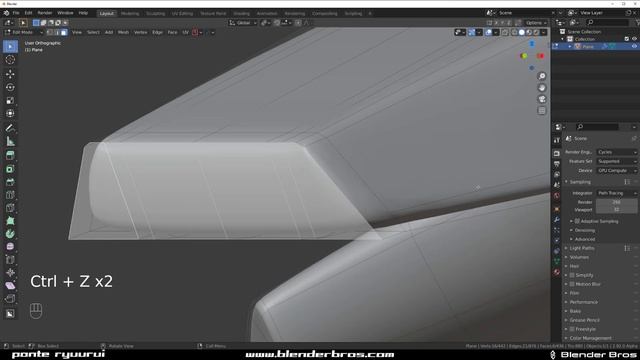Click the Viewport samples value field
Screen dimensions: 640x360
point(617,209)
